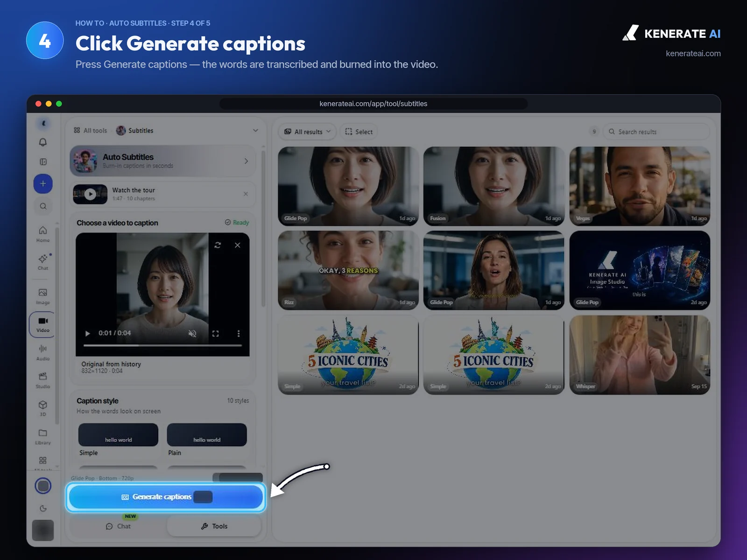Expand the Auto Subtitles chevron

pos(246,161)
